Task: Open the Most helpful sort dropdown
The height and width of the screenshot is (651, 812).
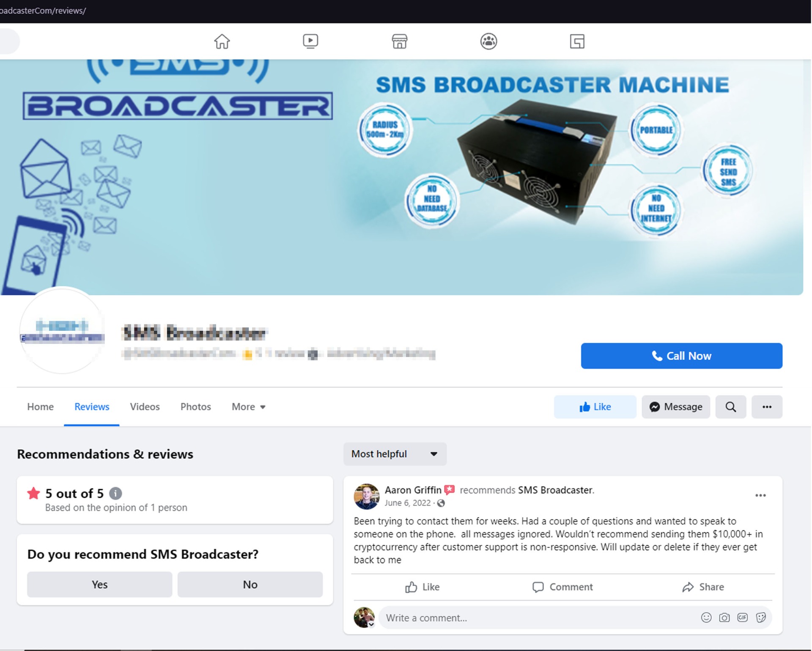Action: [x=395, y=454]
